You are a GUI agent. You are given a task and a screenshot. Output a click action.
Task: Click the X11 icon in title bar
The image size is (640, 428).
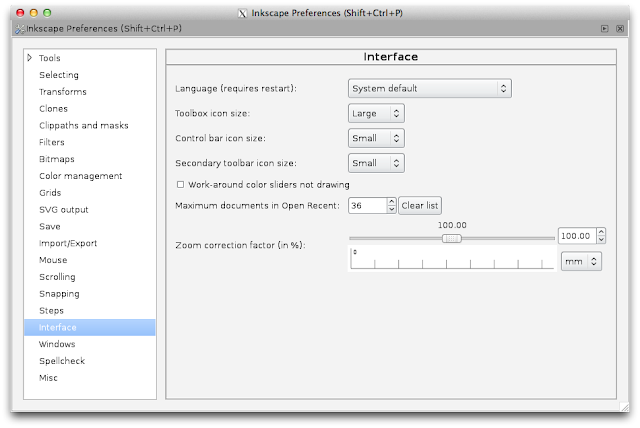click(242, 13)
